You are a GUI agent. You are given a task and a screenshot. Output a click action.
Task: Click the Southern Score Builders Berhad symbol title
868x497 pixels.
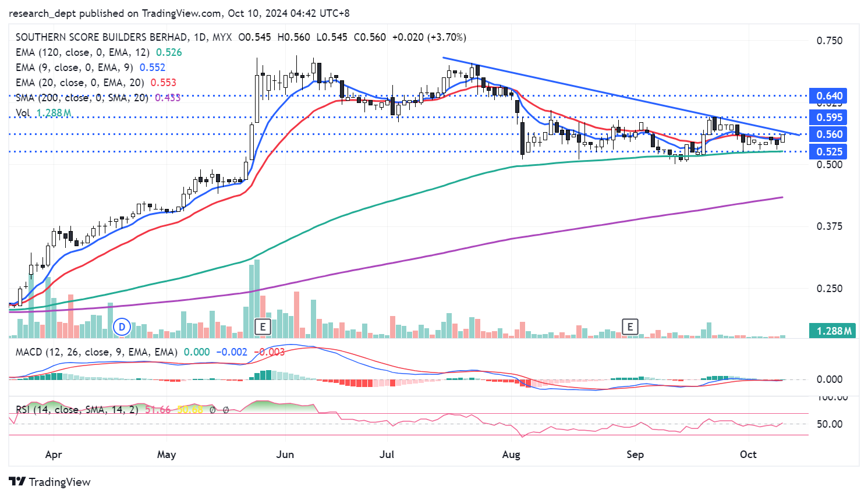tap(102, 37)
